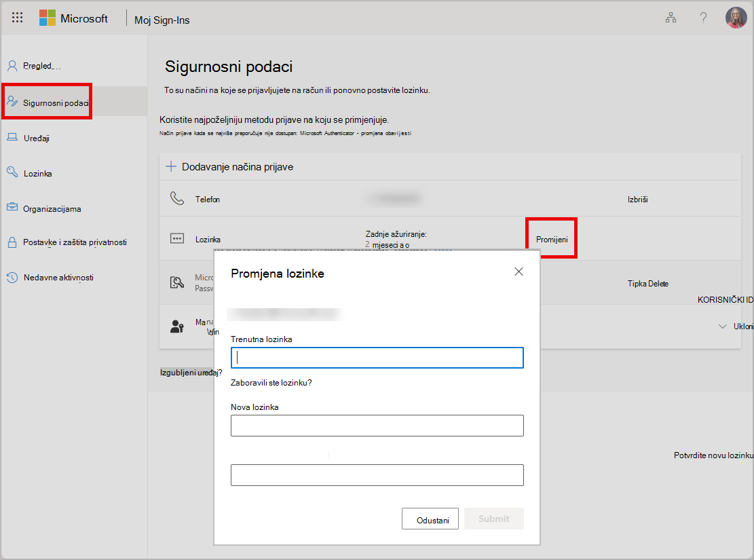Close the Promjena lozinke dialog
This screenshot has width=754, height=560.
(x=519, y=272)
